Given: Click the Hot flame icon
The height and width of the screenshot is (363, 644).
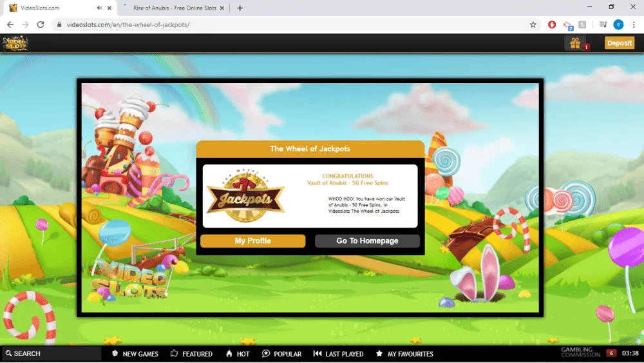Looking at the screenshot, I should 229,353.
